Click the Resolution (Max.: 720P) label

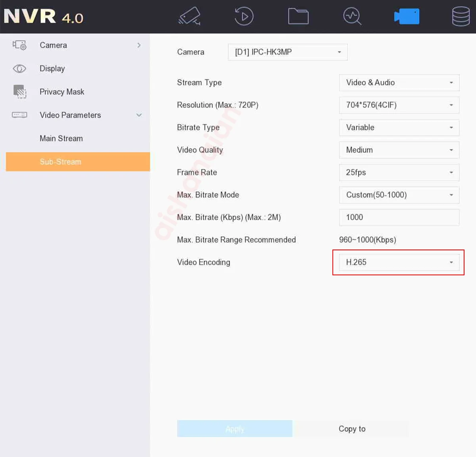tap(218, 105)
